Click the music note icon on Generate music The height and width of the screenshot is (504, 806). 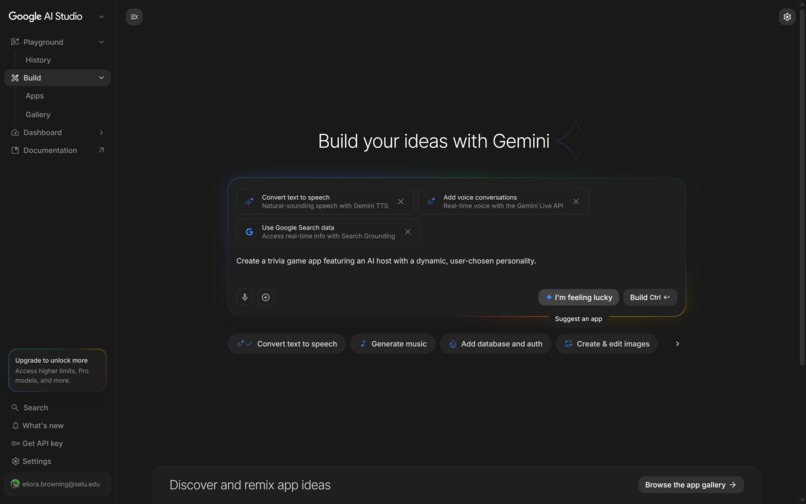point(363,344)
